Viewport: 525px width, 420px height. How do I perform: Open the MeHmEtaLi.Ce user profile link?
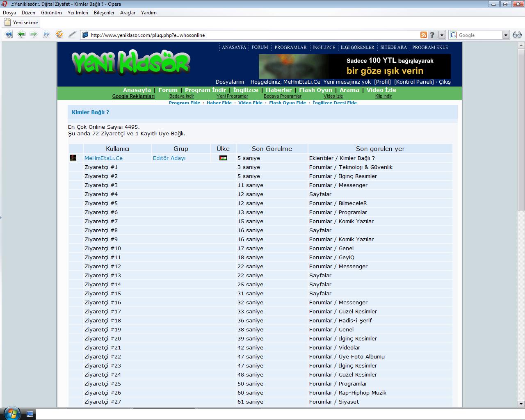103,158
